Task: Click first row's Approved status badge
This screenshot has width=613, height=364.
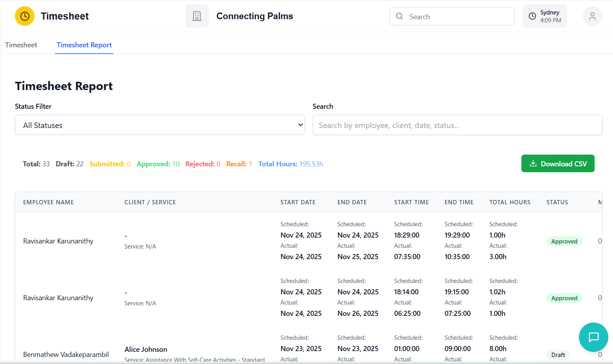Action: pos(564,241)
